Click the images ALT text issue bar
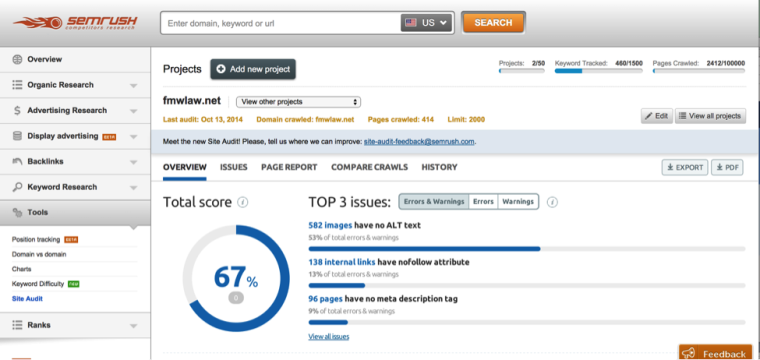This screenshot has width=760, height=360. pyautogui.click(x=526, y=249)
